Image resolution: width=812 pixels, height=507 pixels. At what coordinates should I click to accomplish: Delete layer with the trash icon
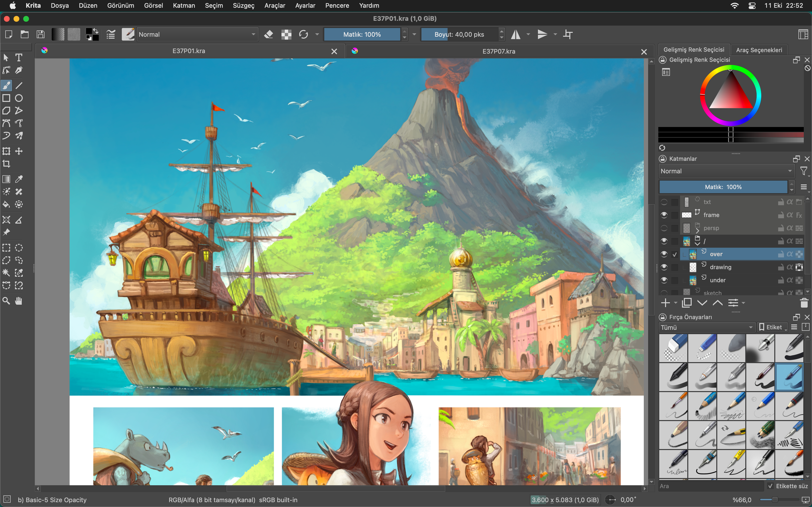click(x=804, y=303)
